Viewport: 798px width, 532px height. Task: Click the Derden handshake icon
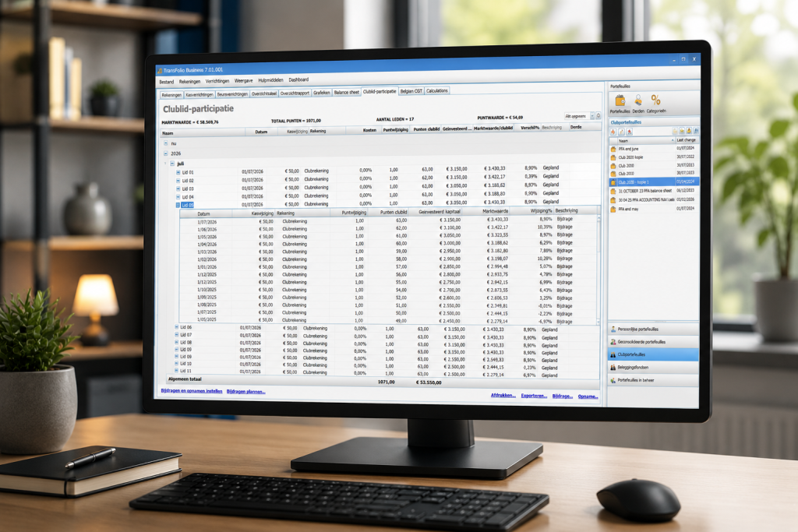pos(638,100)
